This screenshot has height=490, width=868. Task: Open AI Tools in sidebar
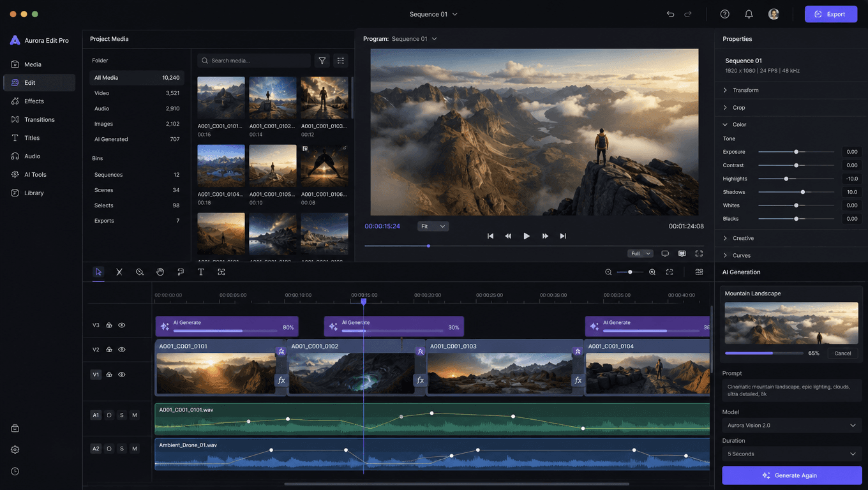click(40, 174)
